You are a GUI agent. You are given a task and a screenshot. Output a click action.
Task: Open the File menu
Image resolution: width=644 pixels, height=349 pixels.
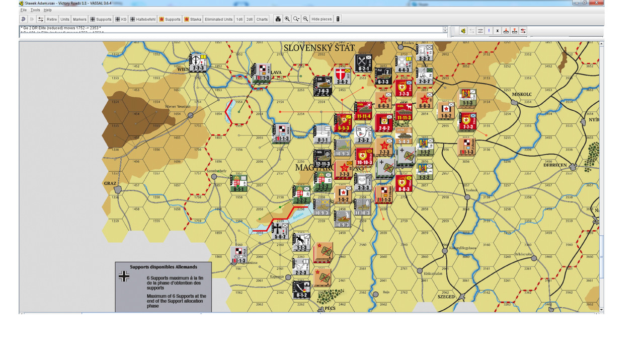[x=23, y=10]
